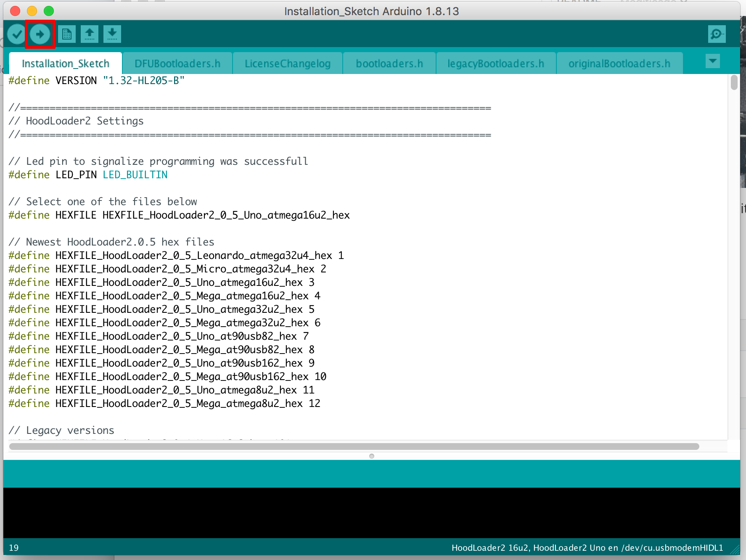The width and height of the screenshot is (746, 560).
Task: Click the Upload arrow button
Action: [x=40, y=34]
